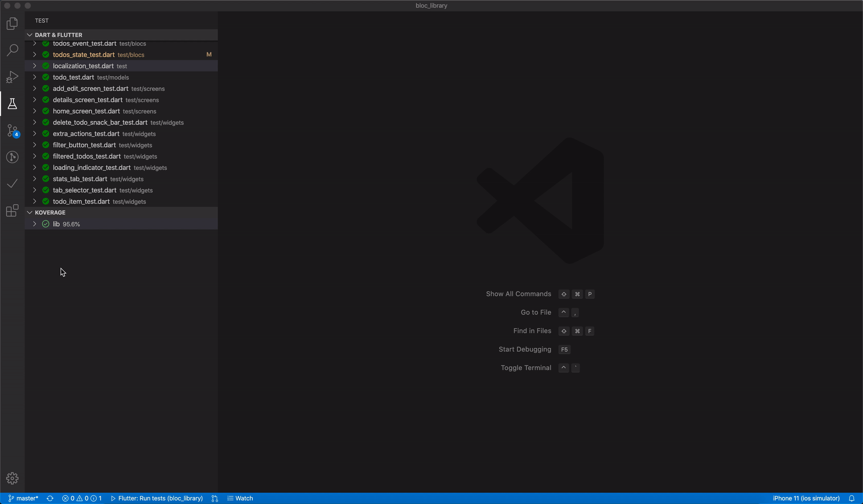Select home_screen_test.dart in the test list
The image size is (863, 504).
[x=86, y=111]
